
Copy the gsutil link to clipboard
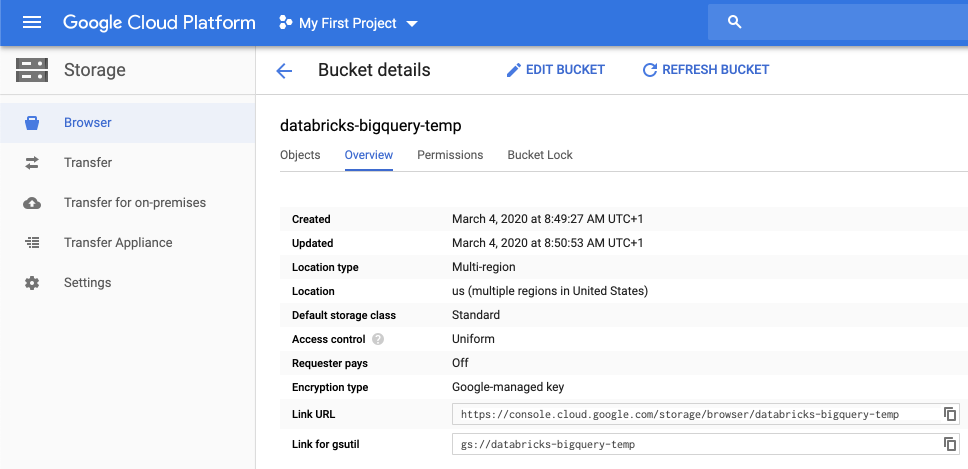point(950,444)
